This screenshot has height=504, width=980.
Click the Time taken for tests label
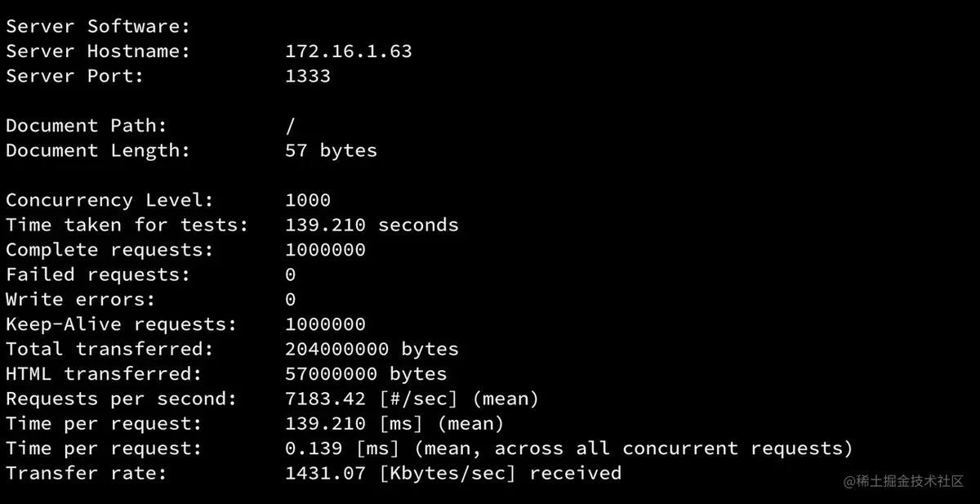127,225
